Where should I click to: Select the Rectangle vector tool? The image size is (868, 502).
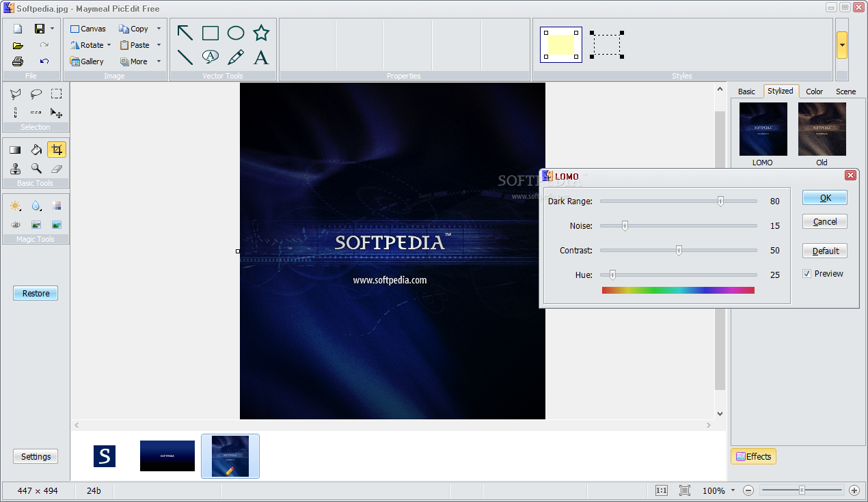(211, 33)
